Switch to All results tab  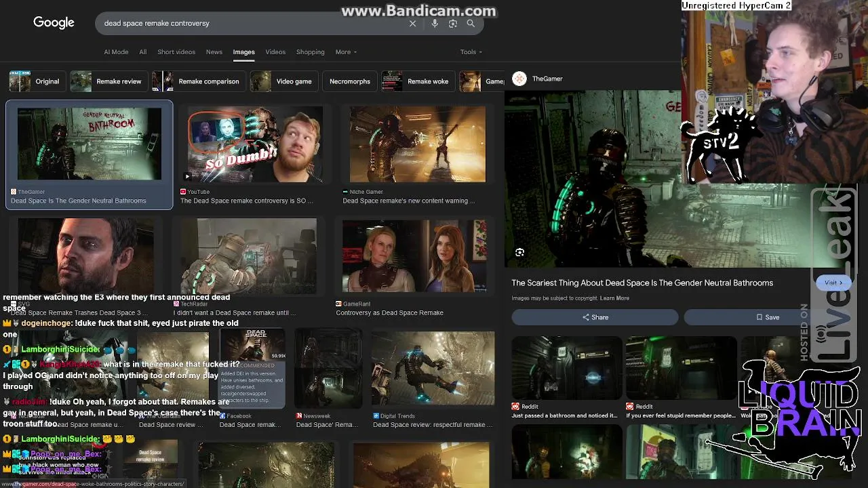[x=142, y=52]
